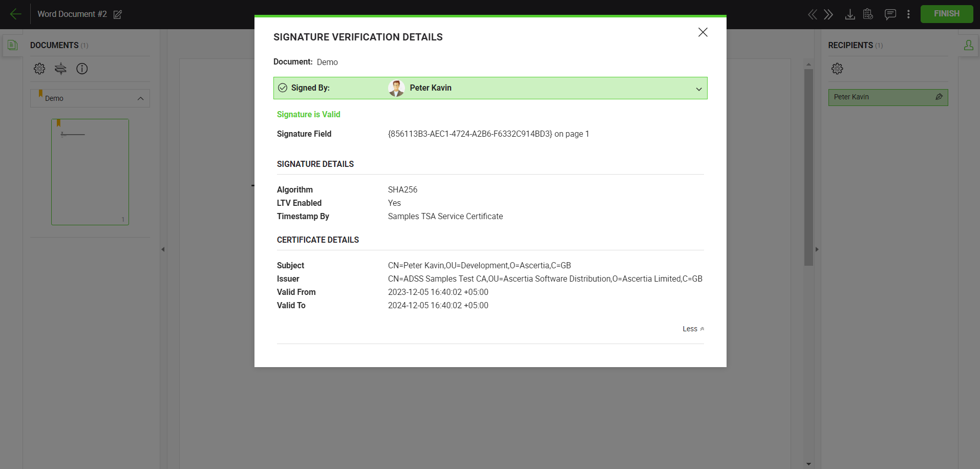The height and width of the screenshot is (469, 980).
Task: Open the comments speech bubble icon
Action: [890, 14]
